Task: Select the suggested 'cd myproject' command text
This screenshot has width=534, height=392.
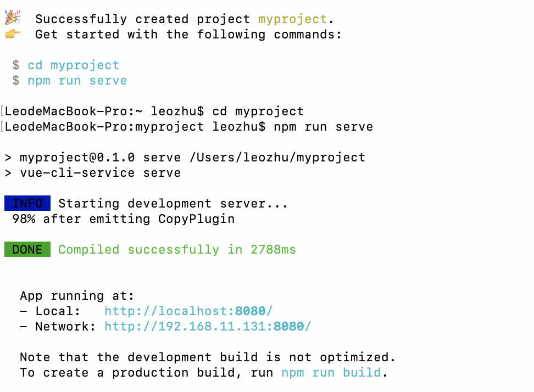Action: tap(74, 65)
